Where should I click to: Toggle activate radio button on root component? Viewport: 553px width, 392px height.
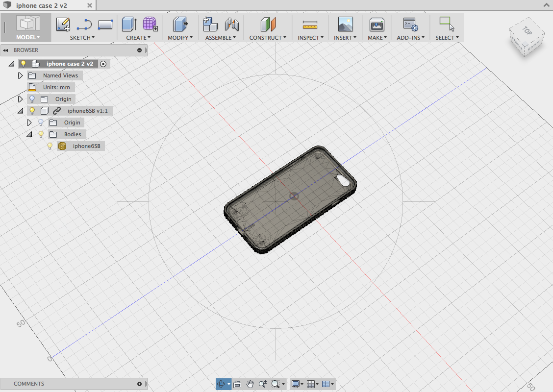coord(103,64)
